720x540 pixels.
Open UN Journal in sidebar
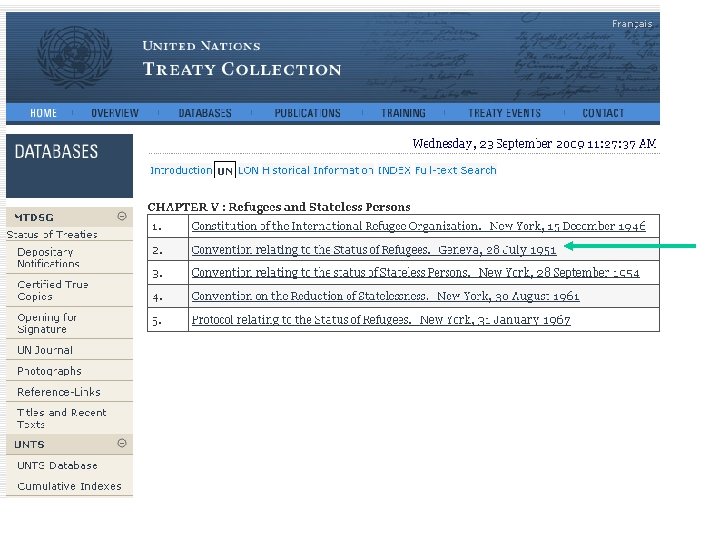tap(45, 350)
